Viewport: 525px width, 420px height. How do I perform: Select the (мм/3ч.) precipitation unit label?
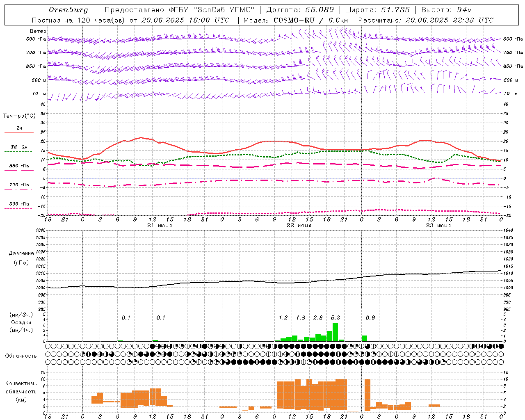21,315
